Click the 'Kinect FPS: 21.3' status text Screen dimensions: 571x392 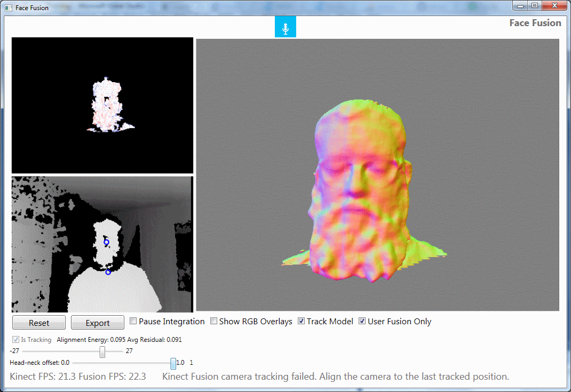click(x=43, y=377)
